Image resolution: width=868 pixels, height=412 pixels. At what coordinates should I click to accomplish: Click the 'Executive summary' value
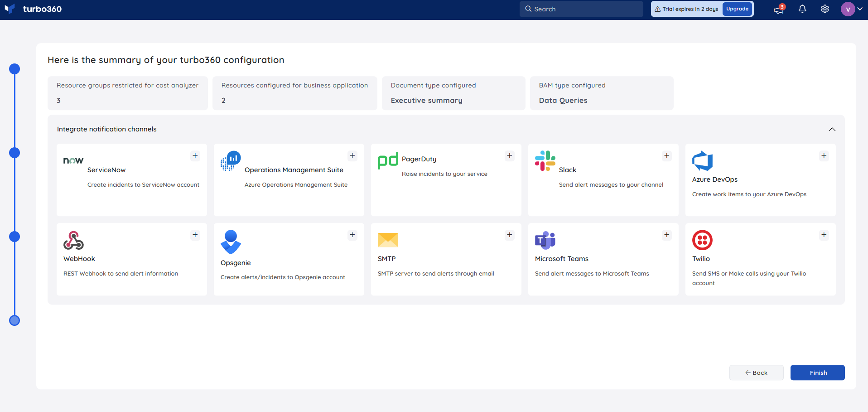[x=426, y=101]
